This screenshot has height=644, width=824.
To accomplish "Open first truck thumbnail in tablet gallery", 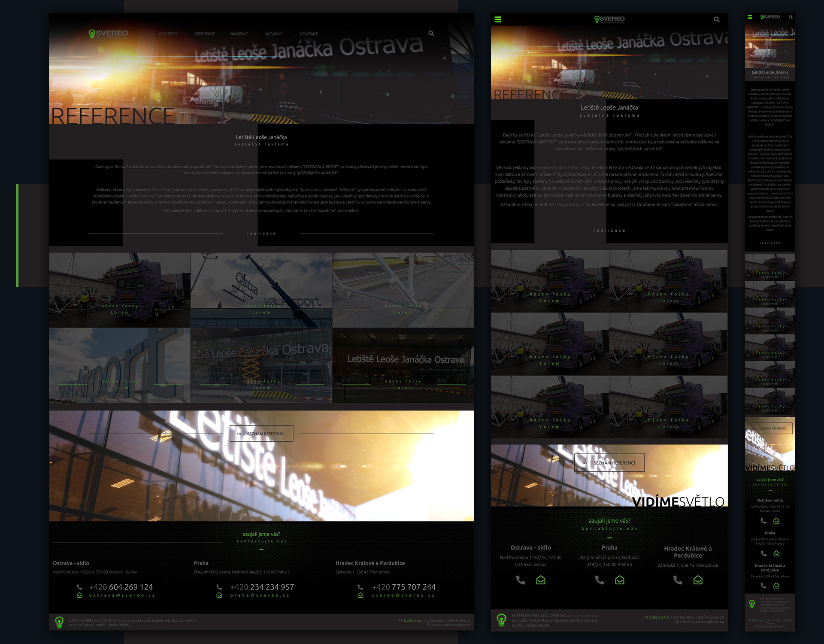I will point(550,281).
